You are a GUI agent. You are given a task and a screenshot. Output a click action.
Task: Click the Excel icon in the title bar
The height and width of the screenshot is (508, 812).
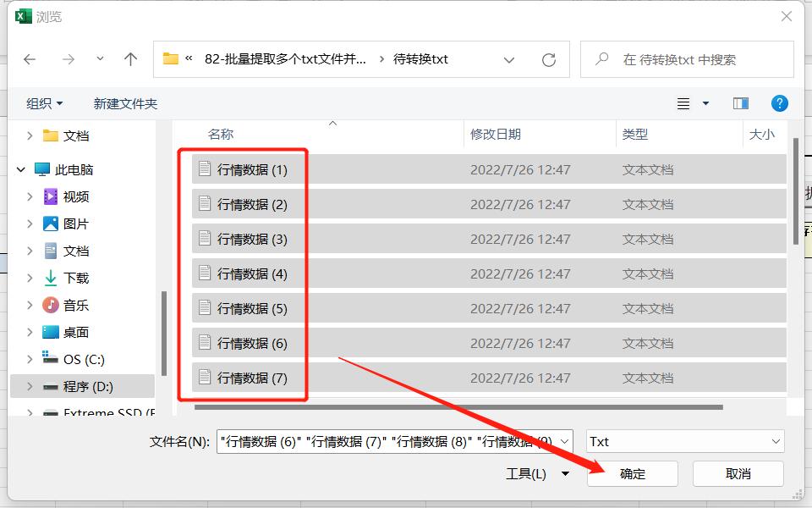point(23,16)
